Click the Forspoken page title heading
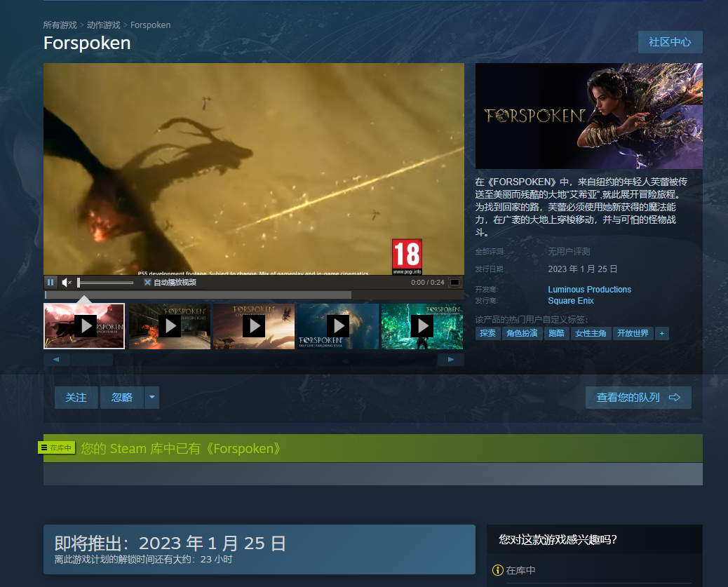728x587 pixels. click(87, 43)
